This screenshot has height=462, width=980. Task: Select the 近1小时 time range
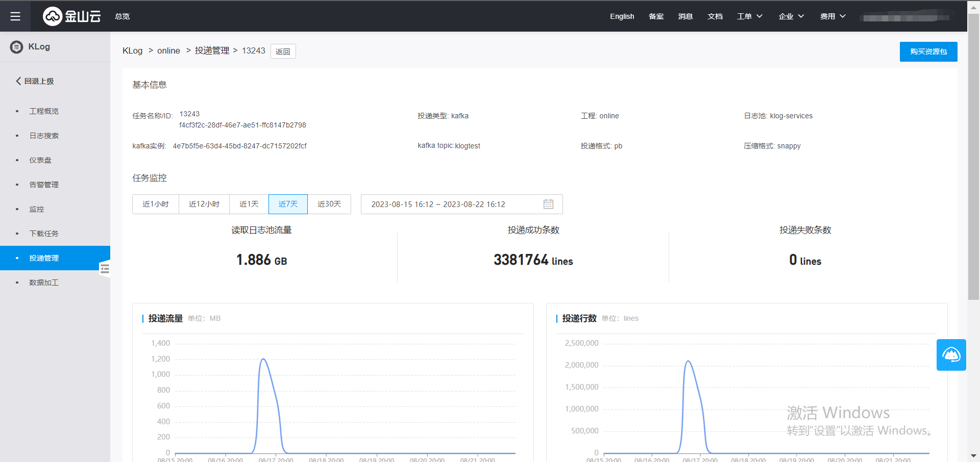click(x=156, y=204)
